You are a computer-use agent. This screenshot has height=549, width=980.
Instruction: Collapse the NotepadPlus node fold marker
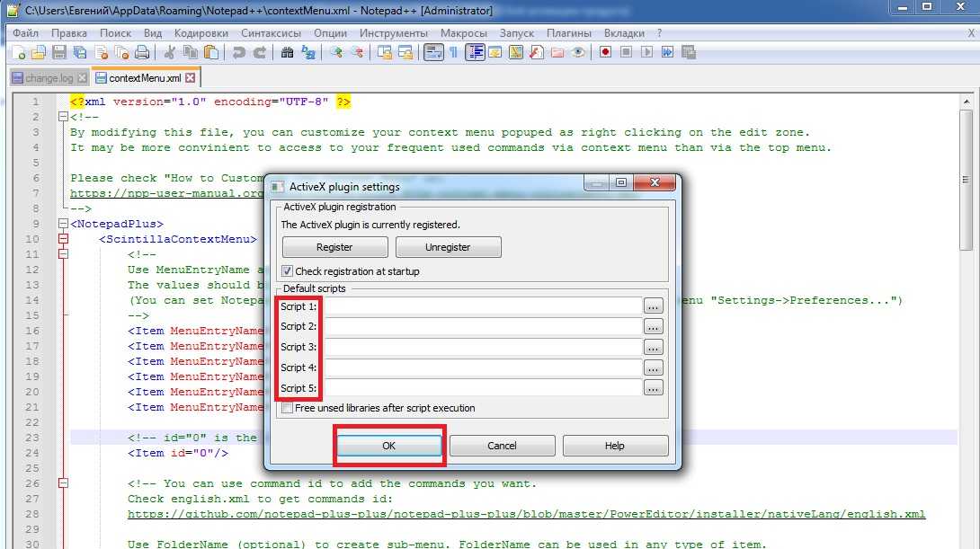[63, 224]
